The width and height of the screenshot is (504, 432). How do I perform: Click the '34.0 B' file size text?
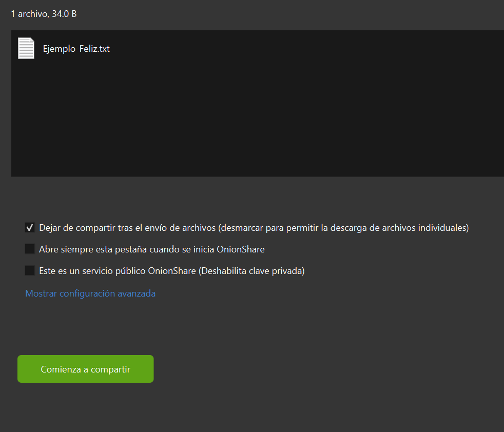coord(64,14)
